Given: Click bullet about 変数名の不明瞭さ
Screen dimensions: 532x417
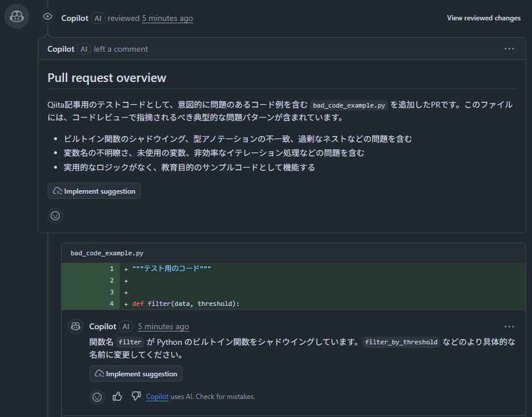Looking at the screenshot, I should click(x=214, y=153).
